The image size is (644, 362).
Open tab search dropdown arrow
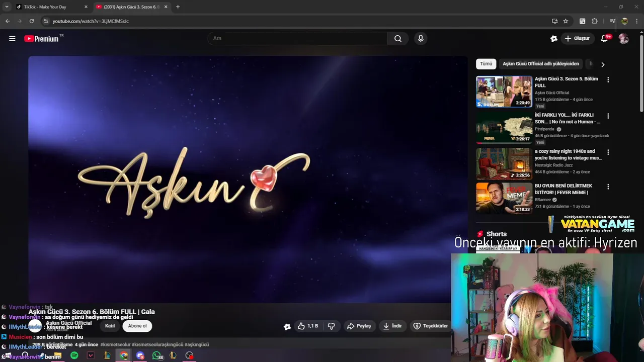click(7, 7)
